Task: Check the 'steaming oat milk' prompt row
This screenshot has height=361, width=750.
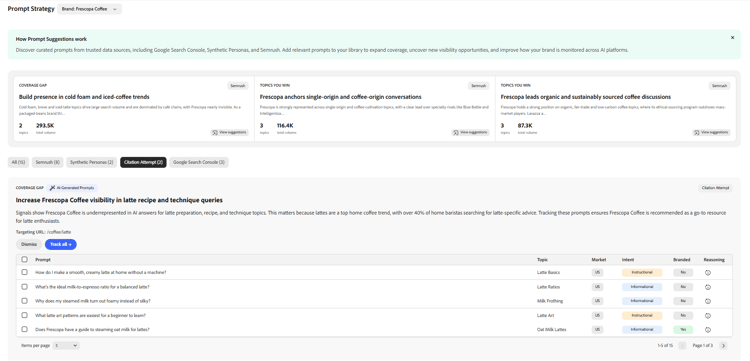Action: pyautogui.click(x=24, y=329)
